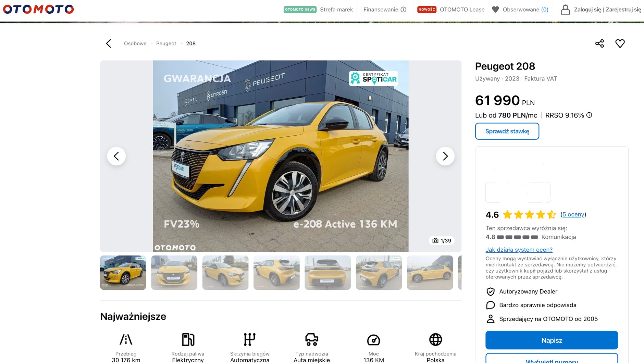Click the share icon

tap(599, 43)
